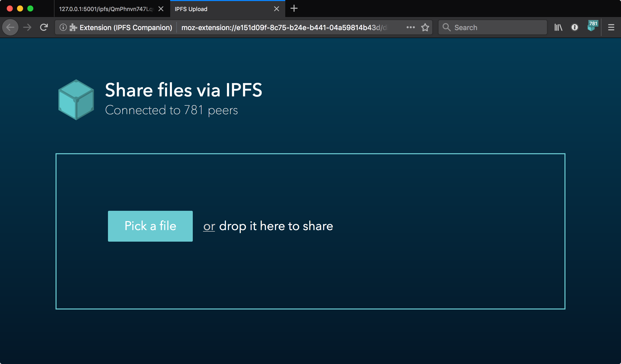Viewport: 621px width, 364px height.
Task: Click 'Share files via IPFS' heading
Action: [x=184, y=90]
